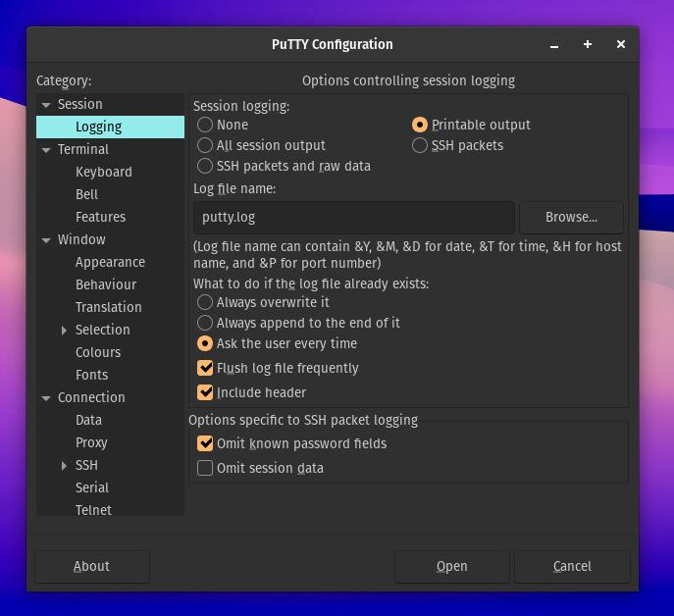
Task: Expand the Selection subcategory arrow
Action: tap(64, 331)
